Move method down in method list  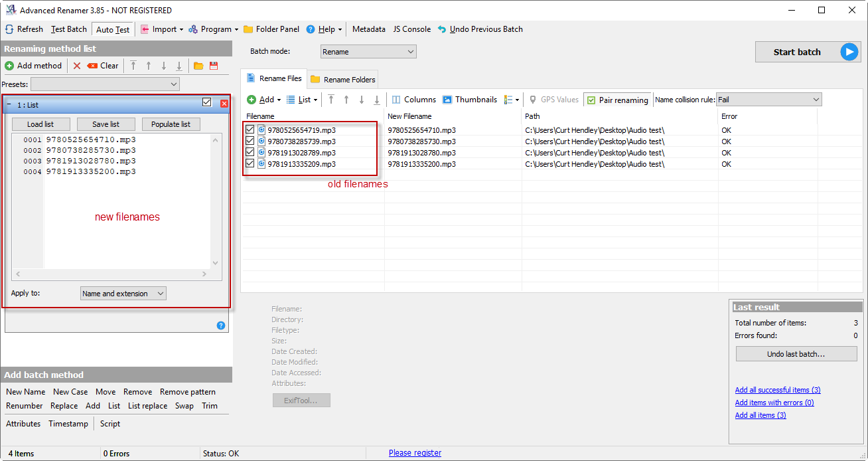(164, 66)
